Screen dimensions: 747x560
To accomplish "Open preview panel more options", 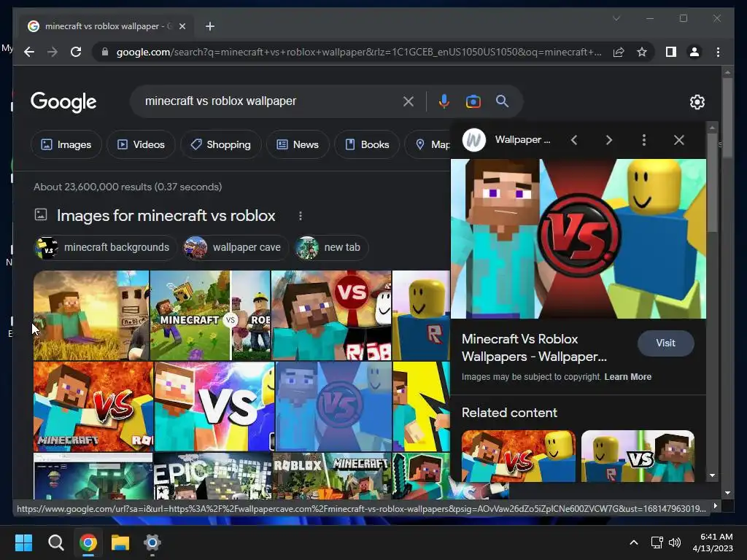I will tap(644, 140).
